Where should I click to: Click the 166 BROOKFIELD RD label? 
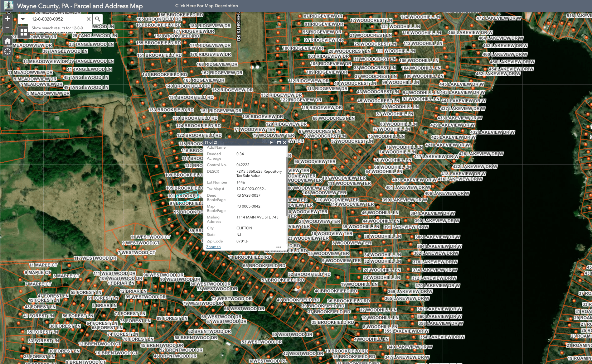click(x=181, y=15)
